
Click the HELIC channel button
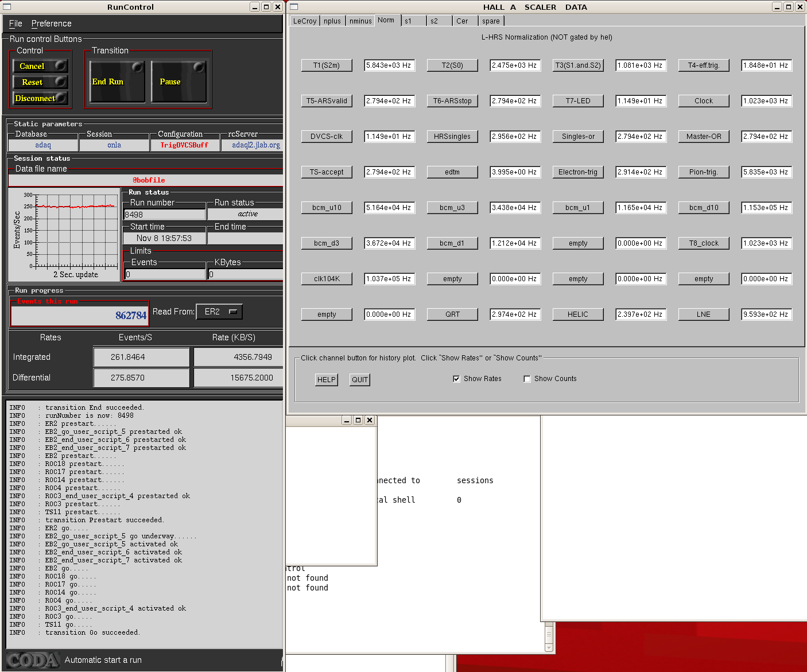578,314
